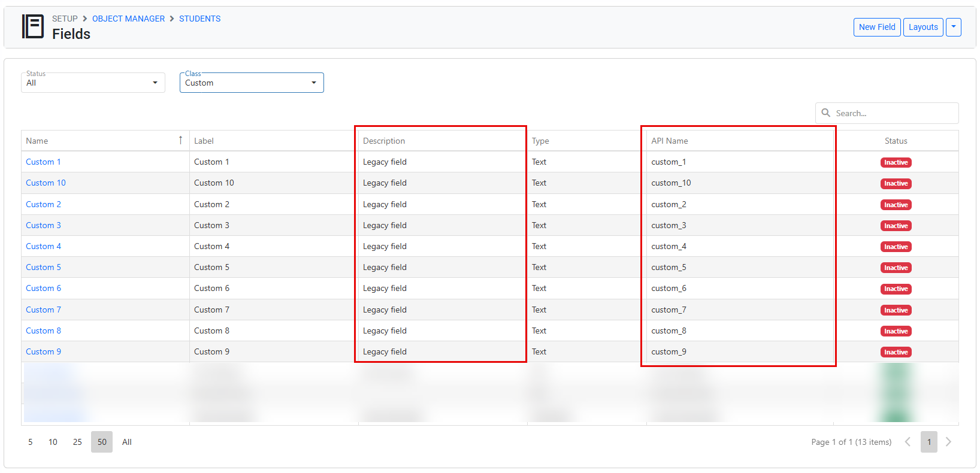This screenshot has width=980, height=473.
Task: Show 25 items per page
Action: coord(77,442)
